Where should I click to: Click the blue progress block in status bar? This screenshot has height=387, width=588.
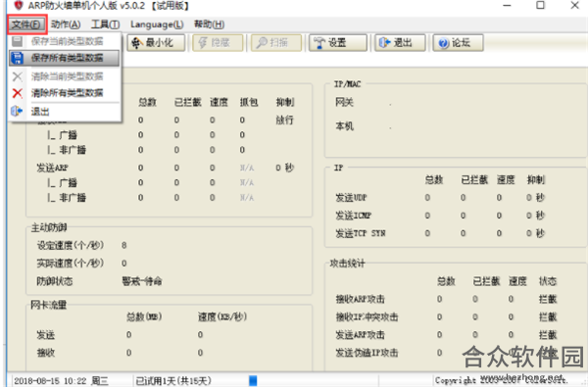tap(253, 381)
